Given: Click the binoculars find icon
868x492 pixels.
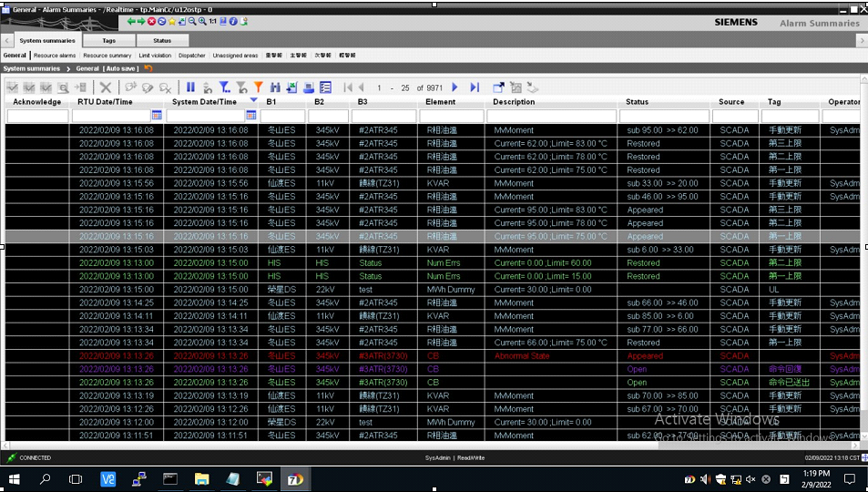Looking at the screenshot, I should click(275, 87).
